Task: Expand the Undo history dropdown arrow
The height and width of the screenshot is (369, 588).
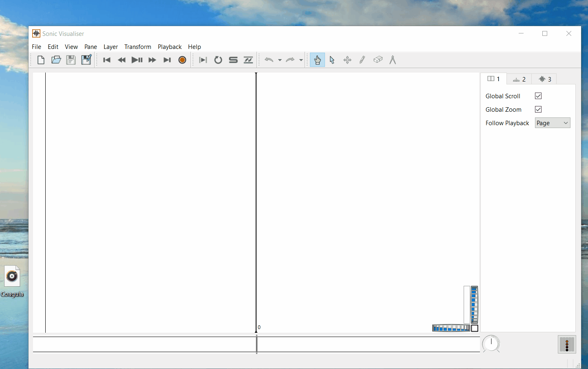Action: tap(280, 60)
